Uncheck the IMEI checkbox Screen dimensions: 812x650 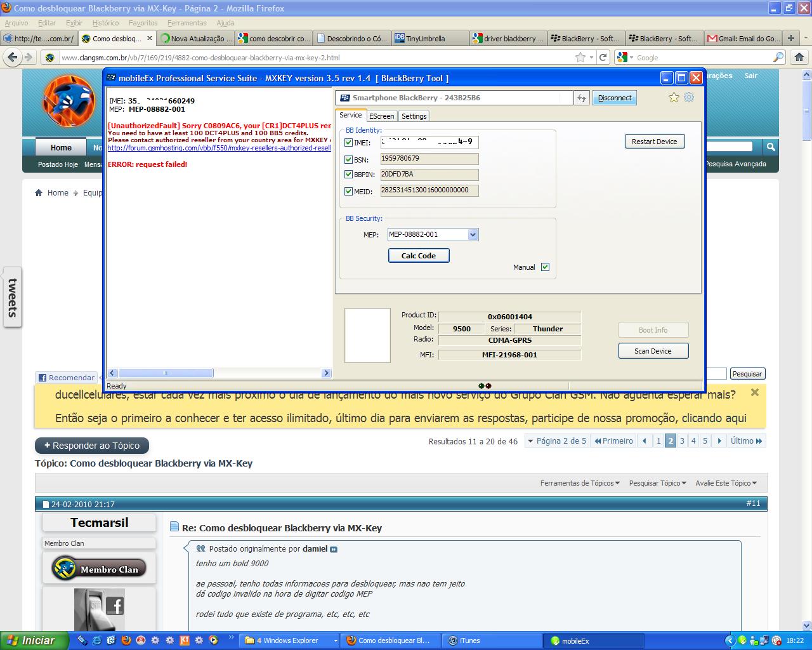click(348, 143)
